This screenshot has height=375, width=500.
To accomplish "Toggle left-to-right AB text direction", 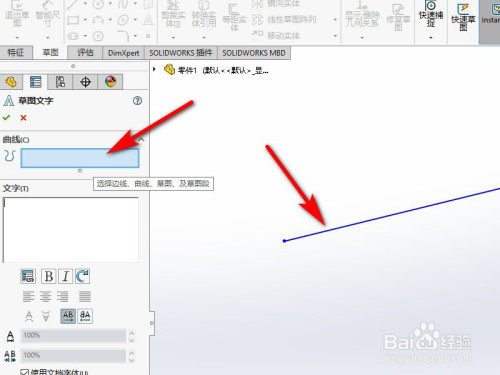I will pyautogui.click(x=68, y=316).
